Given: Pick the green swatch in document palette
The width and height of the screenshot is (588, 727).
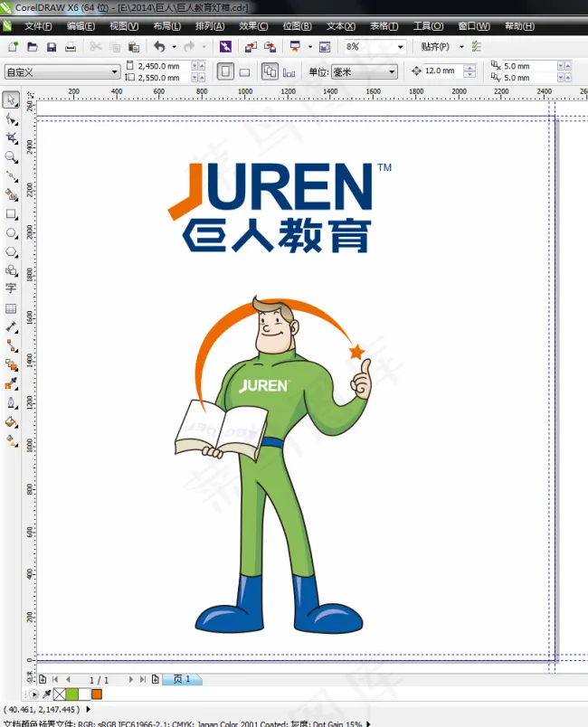Looking at the screenshot, I should pyautogui.click(x=71, y=694).
